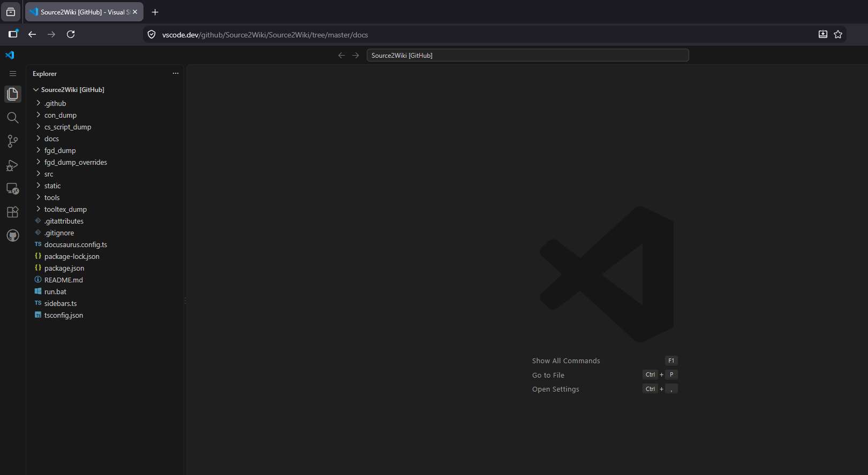Screen dimensions: 868x475
Task: Open the .gitattributes file
Action: click(105, 221)
